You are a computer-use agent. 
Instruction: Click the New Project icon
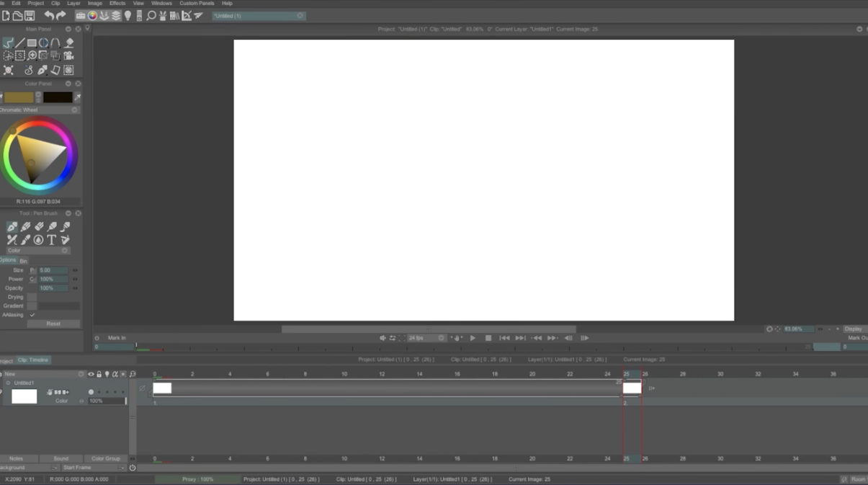coord(6,15)
